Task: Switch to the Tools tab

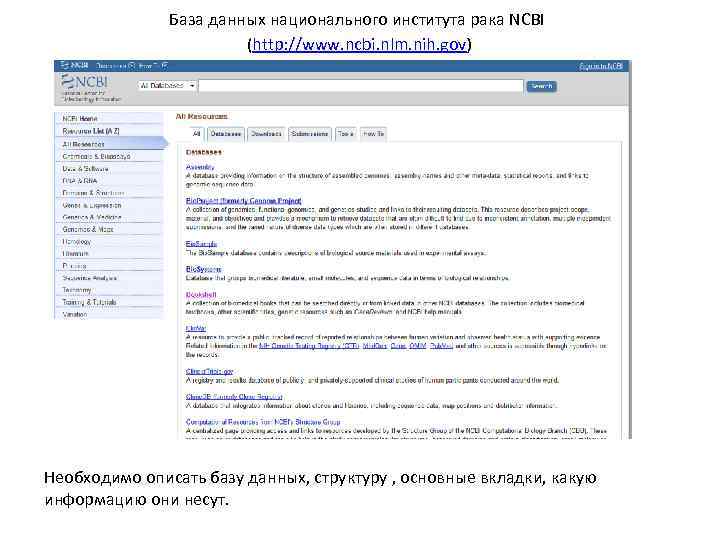Action: [346, 134]
